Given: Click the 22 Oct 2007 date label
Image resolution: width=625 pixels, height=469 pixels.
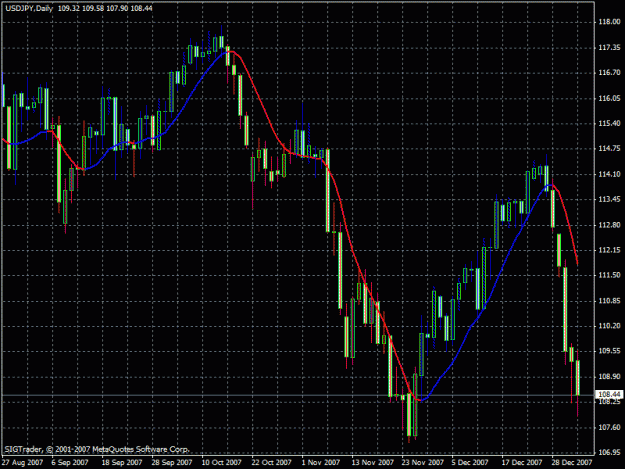Looking at the screenshot, I should pyautogui.click(x=271, y=462).
